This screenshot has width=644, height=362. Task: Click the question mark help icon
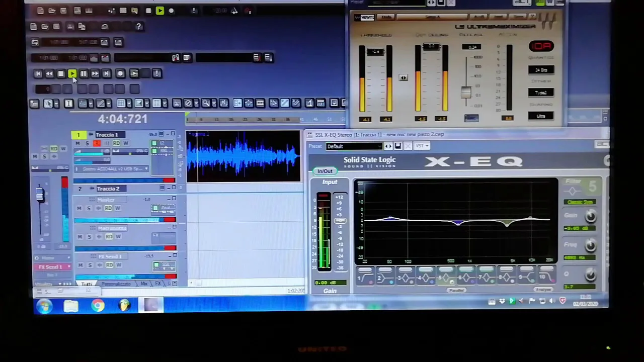click(x=139, y=27)
